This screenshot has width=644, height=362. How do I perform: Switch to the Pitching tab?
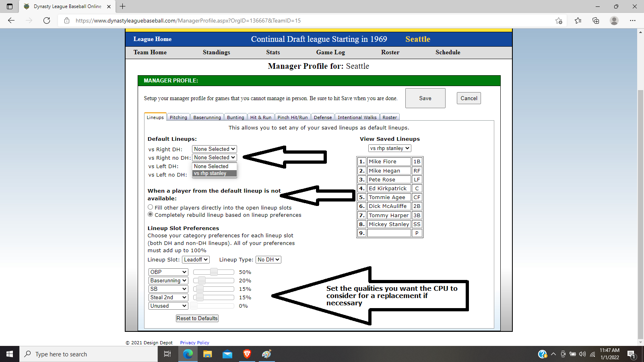[x=178, y=117]
